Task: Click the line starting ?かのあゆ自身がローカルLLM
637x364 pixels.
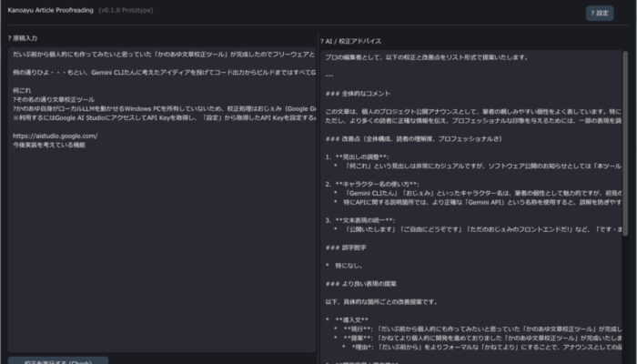Action: click(x=164, y=108)
